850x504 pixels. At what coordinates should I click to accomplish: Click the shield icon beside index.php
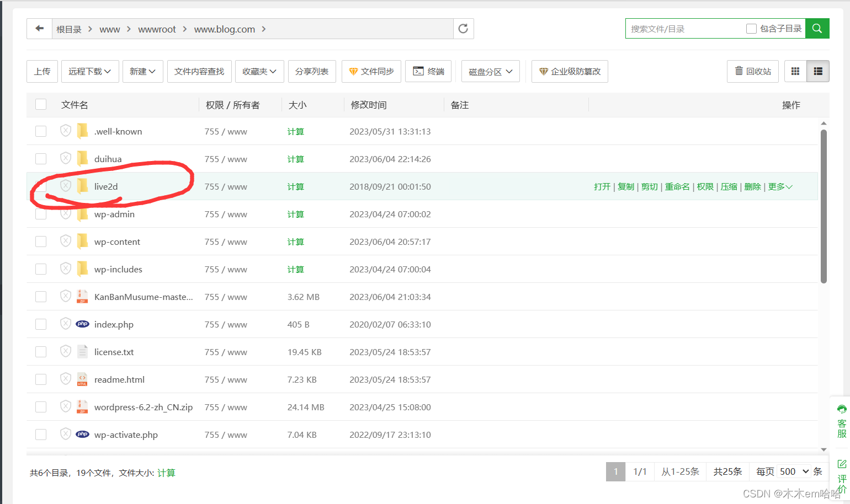tap(66, 324)
